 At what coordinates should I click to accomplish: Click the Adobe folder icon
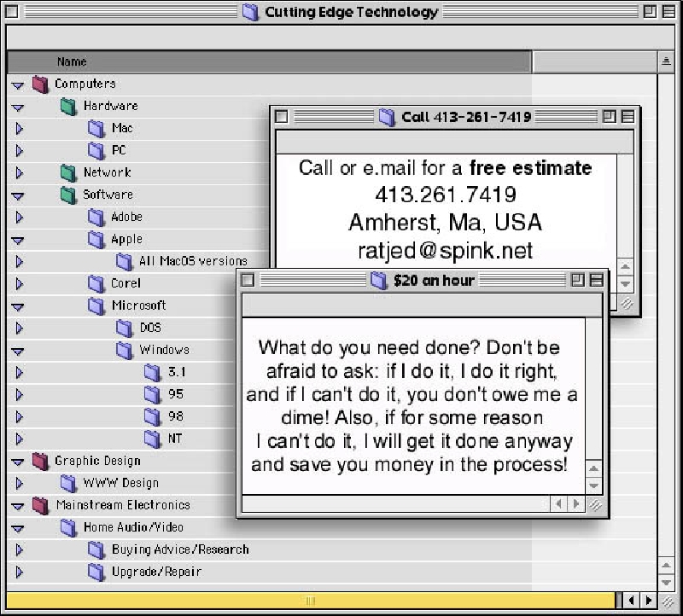96,217
